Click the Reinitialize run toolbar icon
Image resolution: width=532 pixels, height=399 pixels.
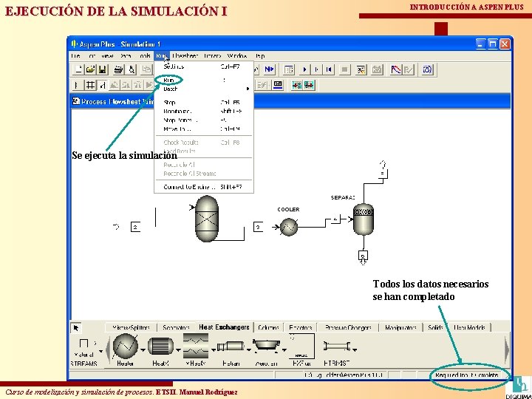(x=328, y=69)
